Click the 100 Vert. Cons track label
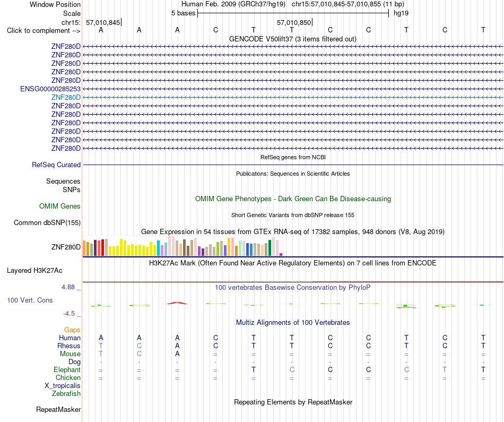The height and width of the screenshot is (422, 504). click(x=30, y=300)
